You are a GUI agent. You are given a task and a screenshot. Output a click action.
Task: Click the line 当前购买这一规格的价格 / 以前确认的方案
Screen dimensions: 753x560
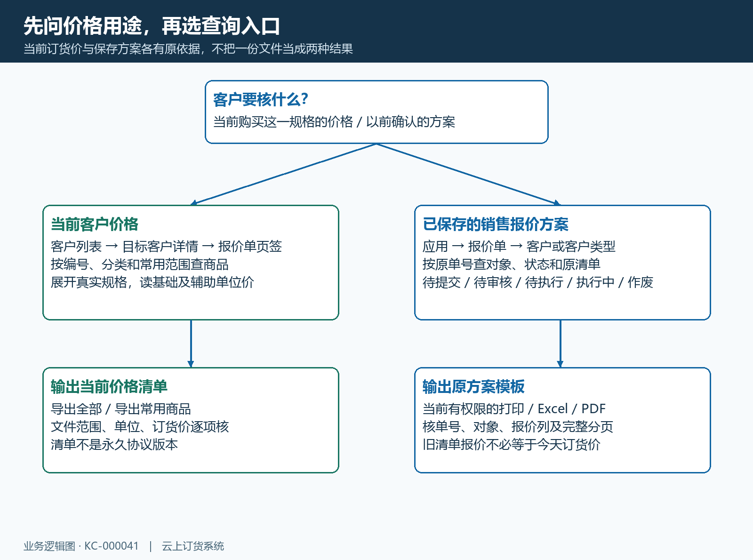coord(334,122)
